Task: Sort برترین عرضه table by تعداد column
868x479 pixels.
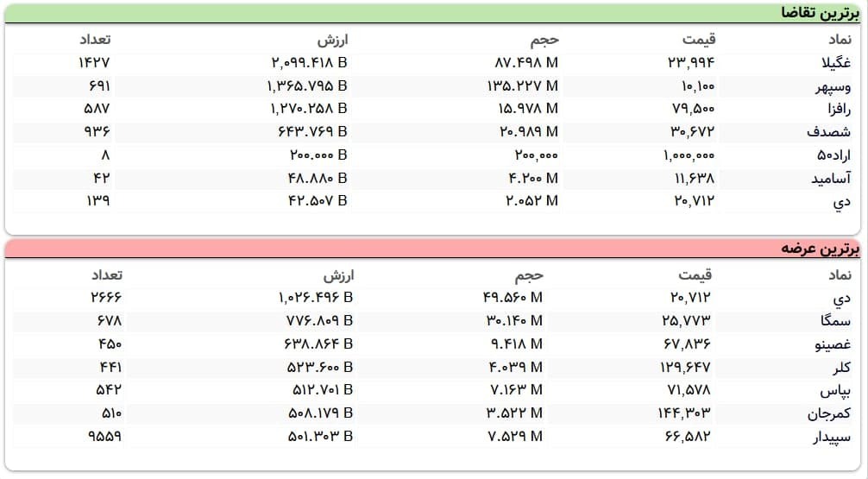Action: click(107, 275)
